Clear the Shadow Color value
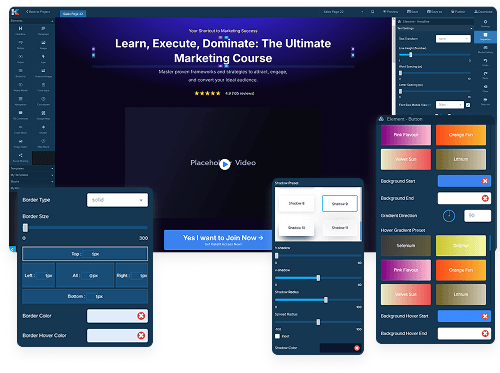 click(x=357, y=348)
